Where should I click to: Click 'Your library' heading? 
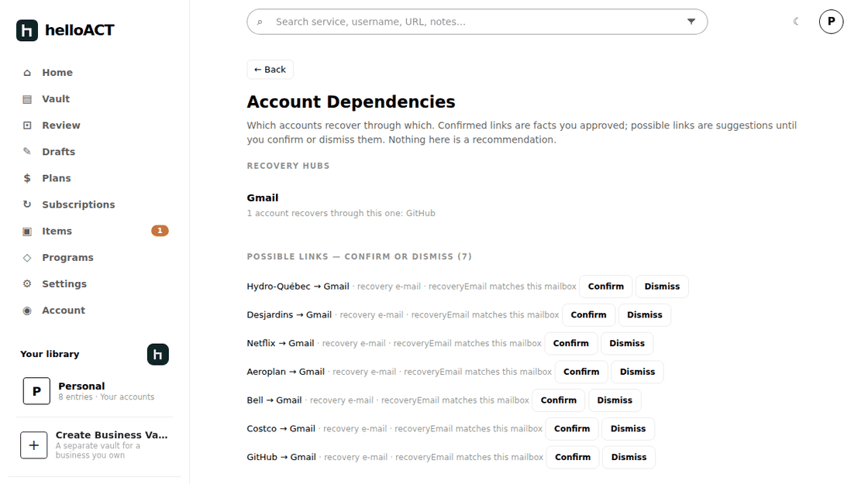[x=50, y=354]
